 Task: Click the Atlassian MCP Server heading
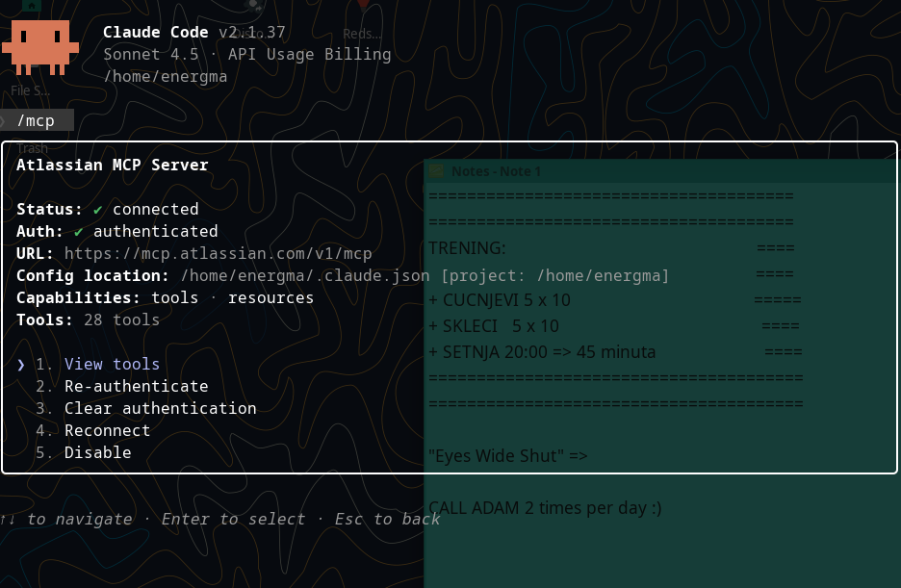112,166
